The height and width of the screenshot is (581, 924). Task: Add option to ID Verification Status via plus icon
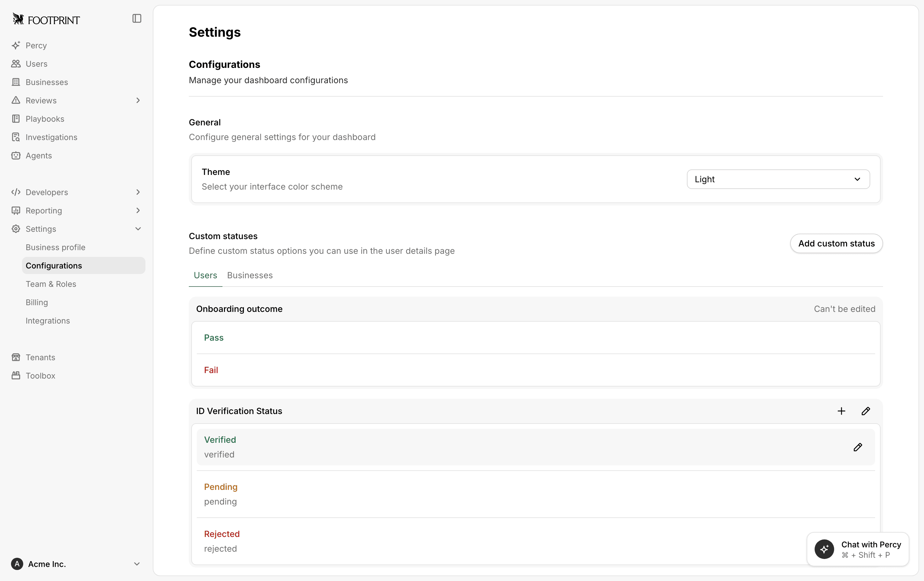842,411
